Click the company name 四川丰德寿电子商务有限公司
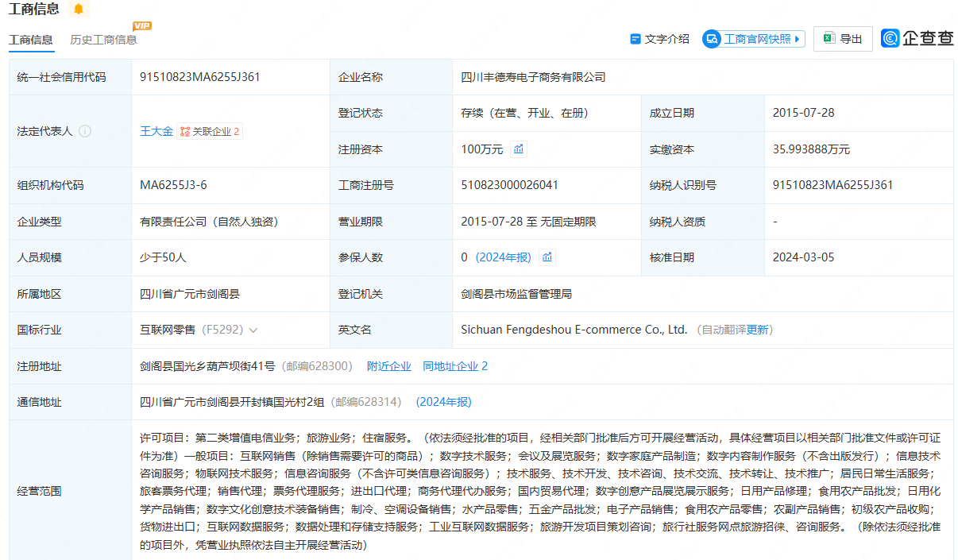The width and height of the screenshot is (958, 560). tap(533, 77)
